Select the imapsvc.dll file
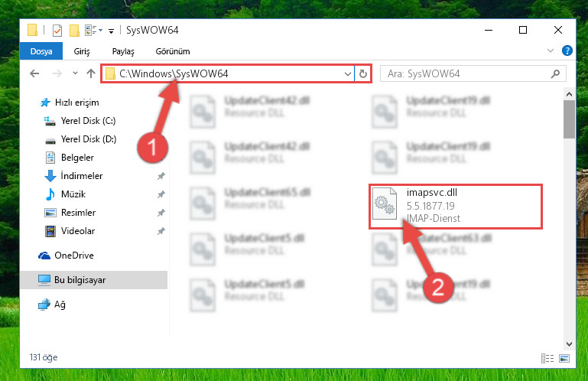 click(x=455, y=206)
